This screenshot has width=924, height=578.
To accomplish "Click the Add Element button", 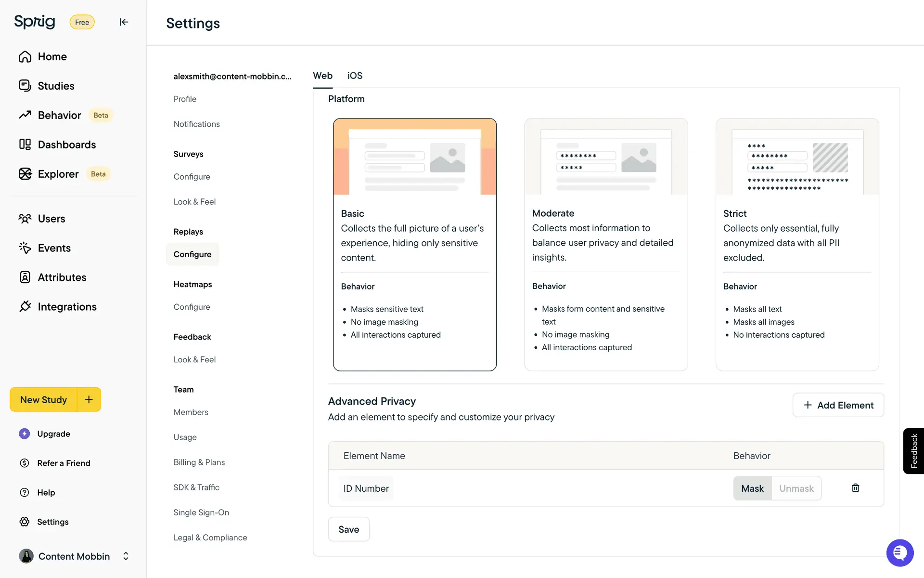I will point(838,405).
